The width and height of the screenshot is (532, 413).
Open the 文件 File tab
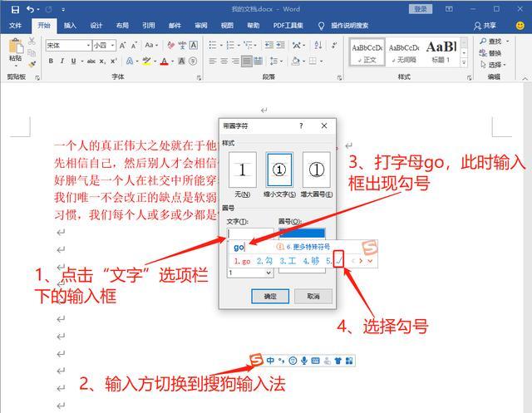[x=15, y=26]
